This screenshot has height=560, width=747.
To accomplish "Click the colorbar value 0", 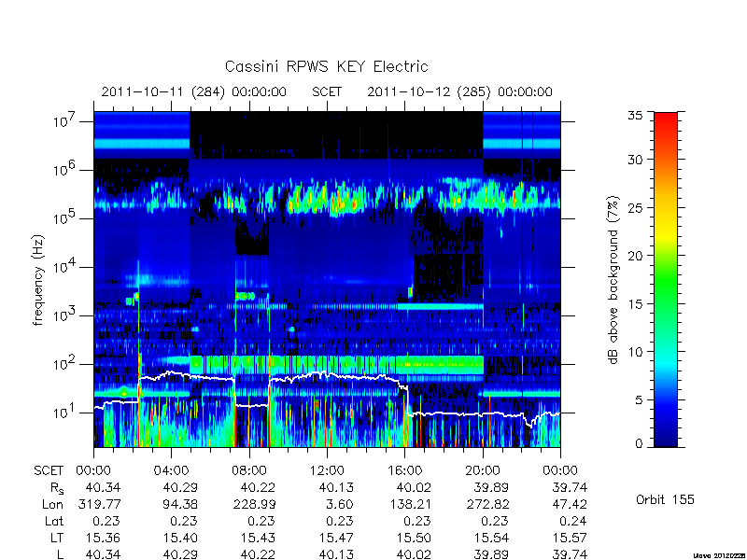I will pyautogui.click(x=639, y=443).
